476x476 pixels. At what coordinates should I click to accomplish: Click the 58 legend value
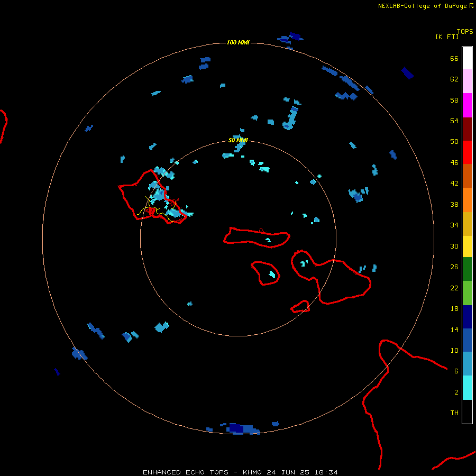(454, 100)
